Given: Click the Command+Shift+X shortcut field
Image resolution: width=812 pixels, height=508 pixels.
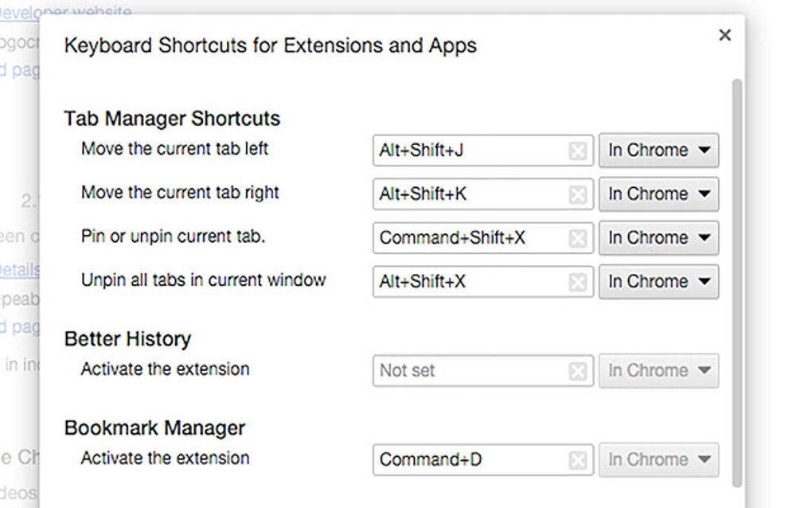Looking at the screenshot, I should tap(462, 237).
